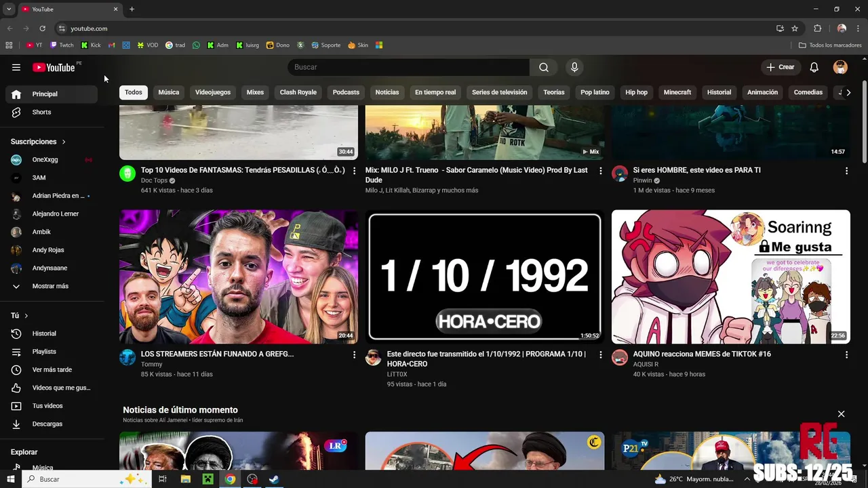
Task: Click the Crear button
Action: [x=780, y=67]
